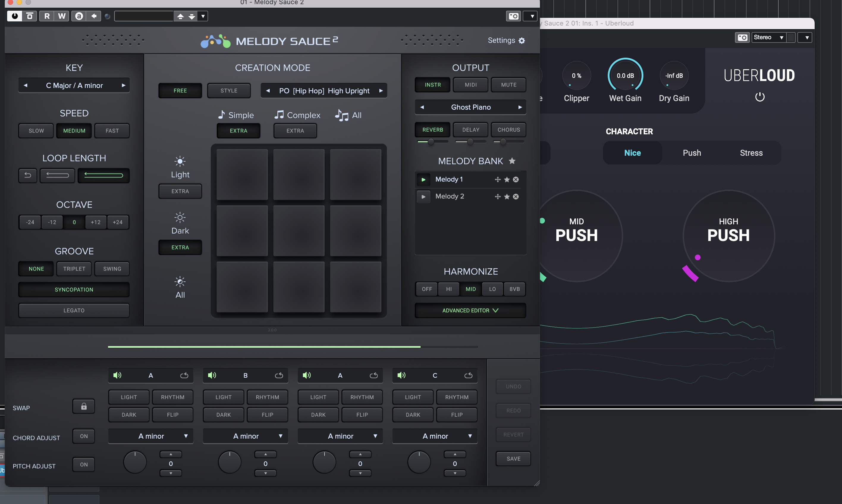Viewport: 842px width, 504px height.
Task: Click the melody playback progress bar
Action: pyautogui.click(x=293, y=347)
